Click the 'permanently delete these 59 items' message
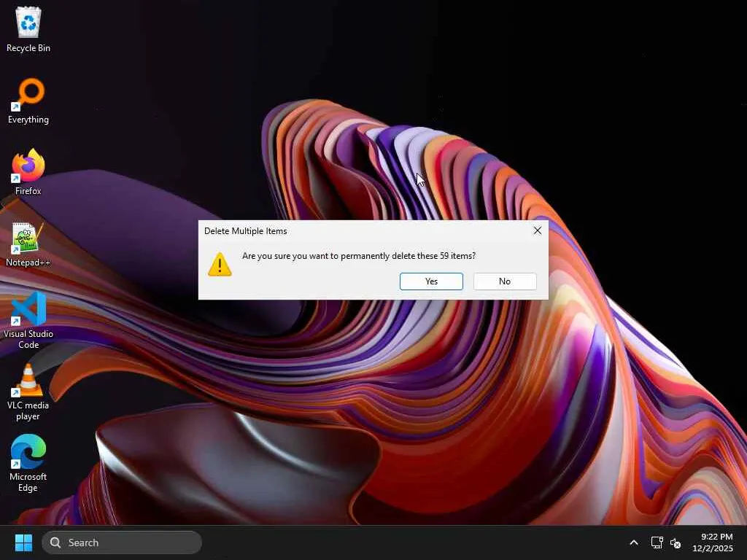Image resolution: width=747 pixels, height=560 pixels. coord(406,256)
